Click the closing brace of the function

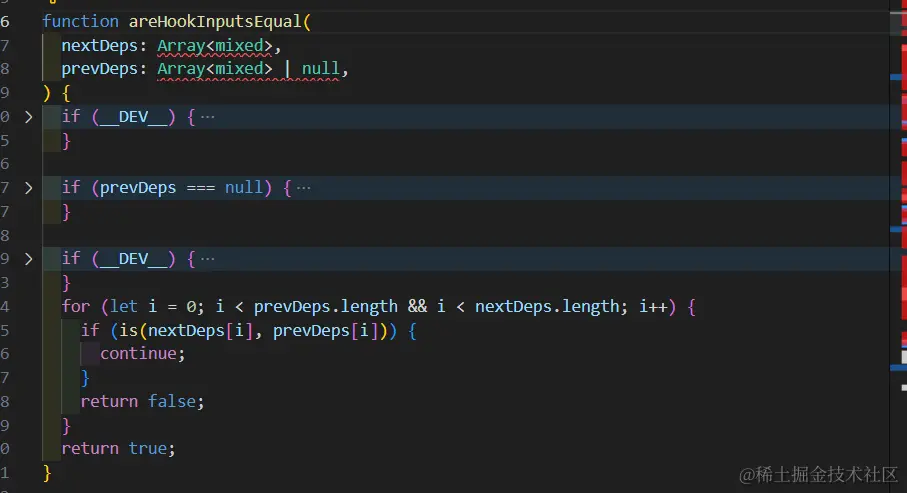(47, 473)
